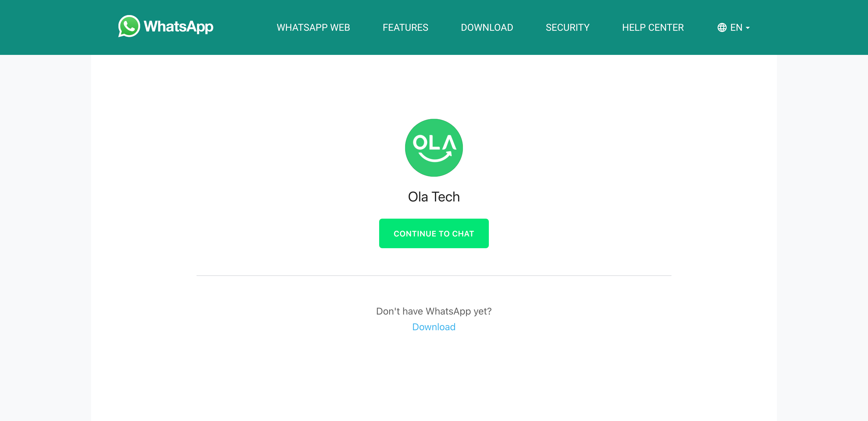Click the WHATSAPP WEB navigation item

pos(314,28)
